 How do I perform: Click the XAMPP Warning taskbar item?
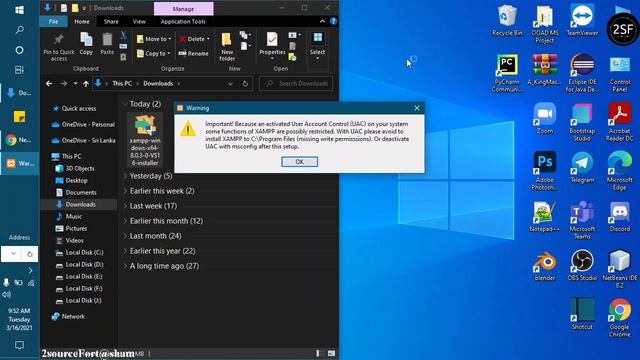20,163
